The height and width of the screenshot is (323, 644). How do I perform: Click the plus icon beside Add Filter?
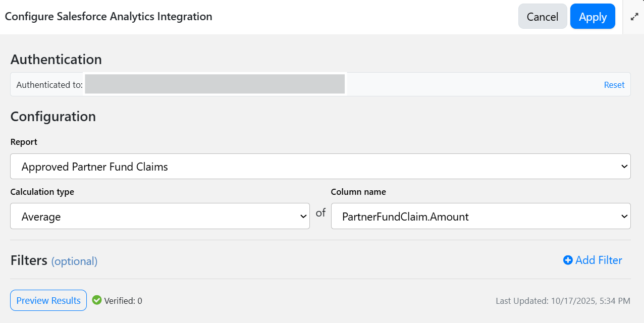tap(568, 260)
